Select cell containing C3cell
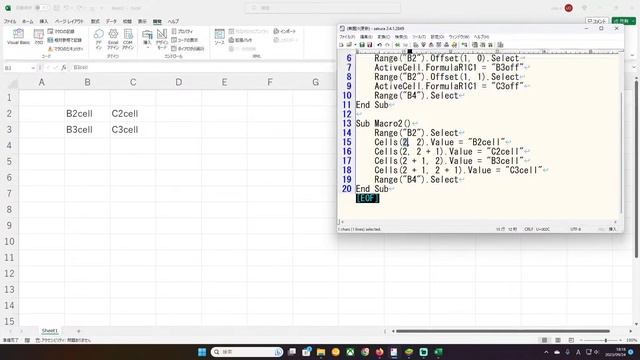The width and height of the screenshot is (640, 360). tap(133, 129)
